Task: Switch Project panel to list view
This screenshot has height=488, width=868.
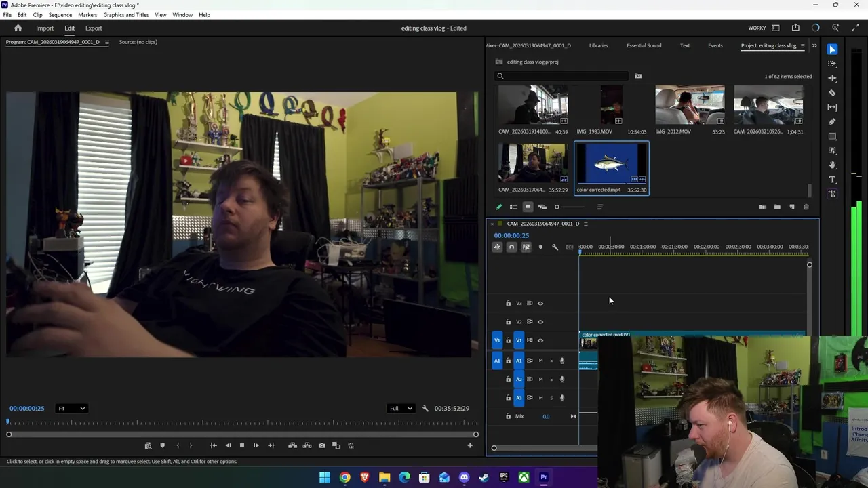Action: [x=513, y=207]
